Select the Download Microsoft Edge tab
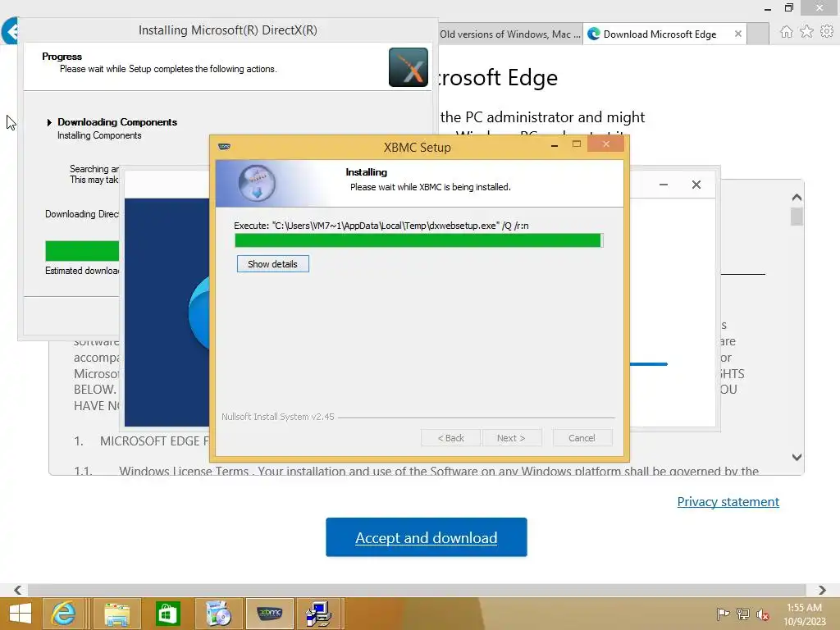Screen dimensions: 840x630 [x=660, y=34]
